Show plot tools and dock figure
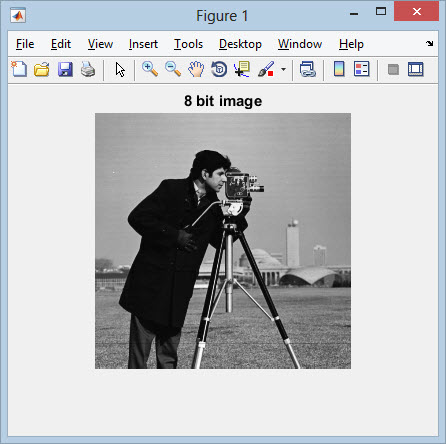Screen dimensions: 446x444 (x=416, y=69)
